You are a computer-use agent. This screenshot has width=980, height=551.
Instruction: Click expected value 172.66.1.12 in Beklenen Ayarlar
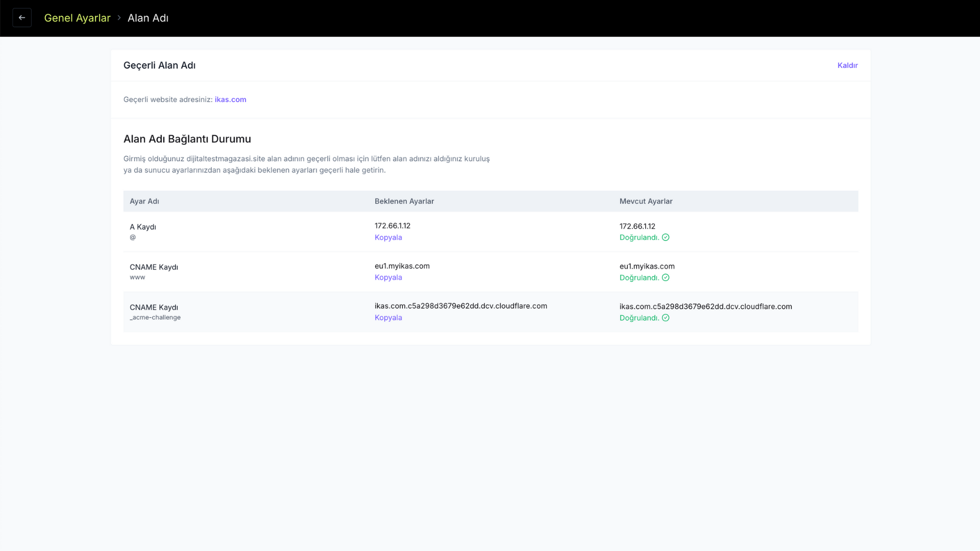[392, 226]
